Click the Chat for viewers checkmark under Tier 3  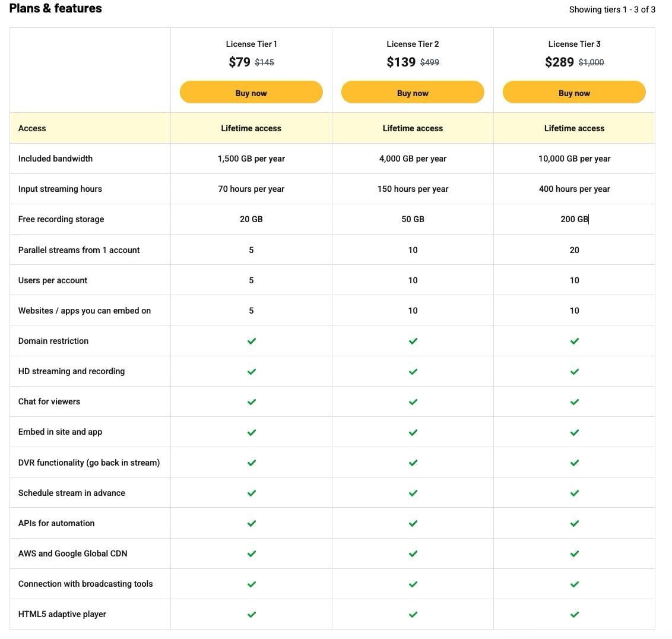(574, 401)
